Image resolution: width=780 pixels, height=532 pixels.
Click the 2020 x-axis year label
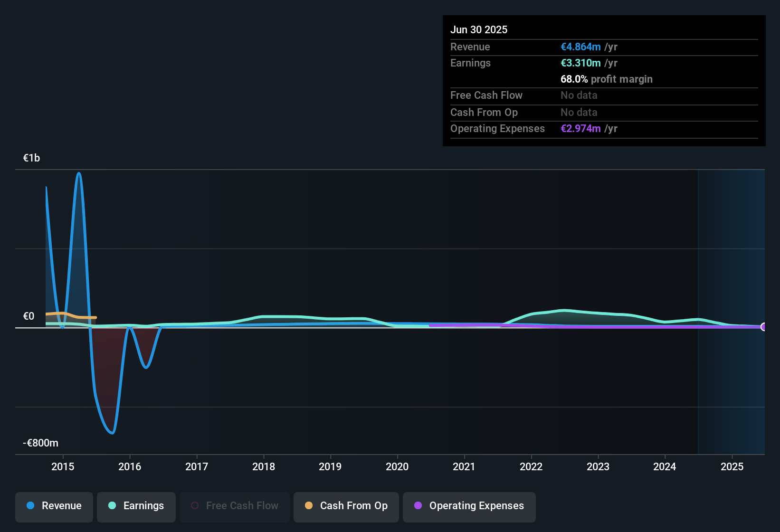pyautogui.click(x=397, y=467)
